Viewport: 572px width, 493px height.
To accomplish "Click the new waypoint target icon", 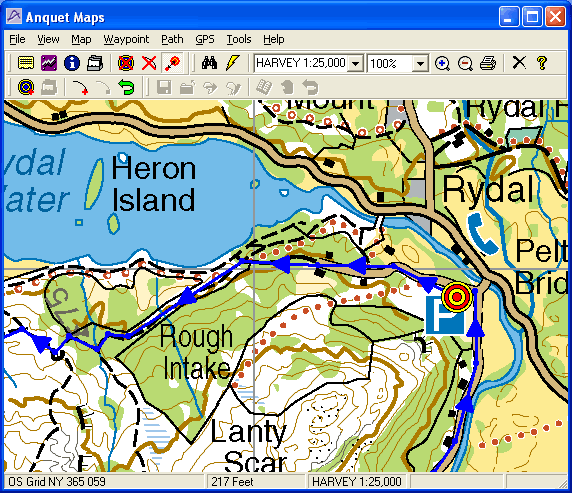I will [26, 88].
